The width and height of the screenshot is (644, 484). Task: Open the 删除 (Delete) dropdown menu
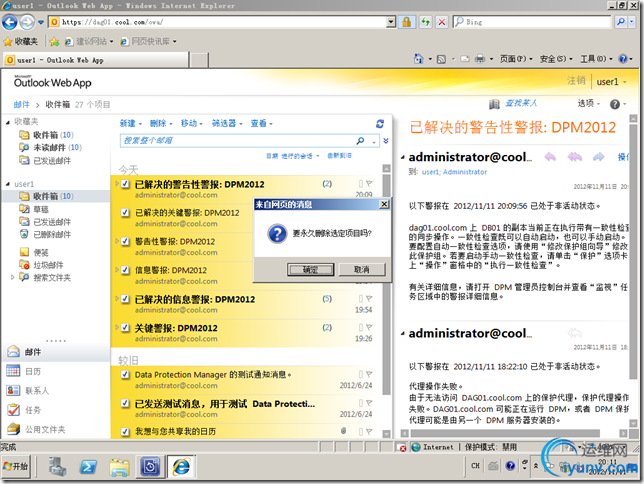tap(161, 123)
